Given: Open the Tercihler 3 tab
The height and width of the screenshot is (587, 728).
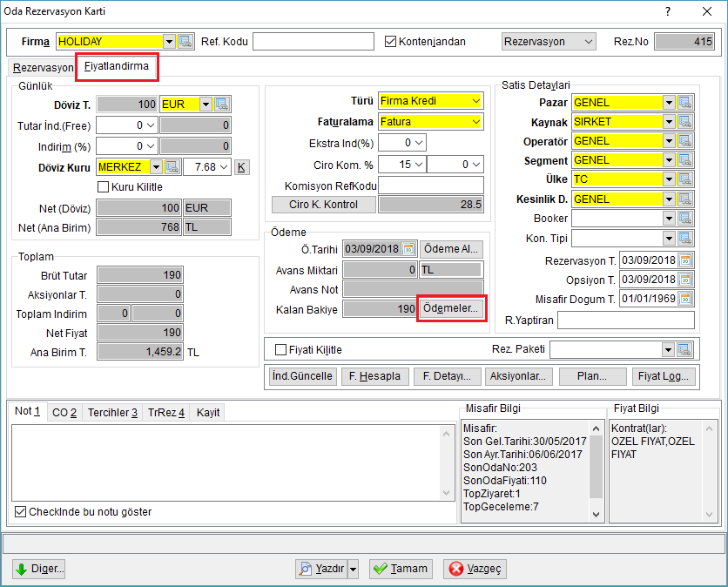Looking at the screenshot, I should point(113,413).
